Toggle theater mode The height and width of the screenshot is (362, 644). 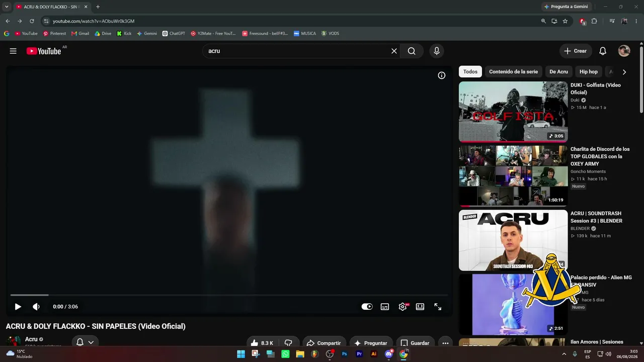click(420, 307)
